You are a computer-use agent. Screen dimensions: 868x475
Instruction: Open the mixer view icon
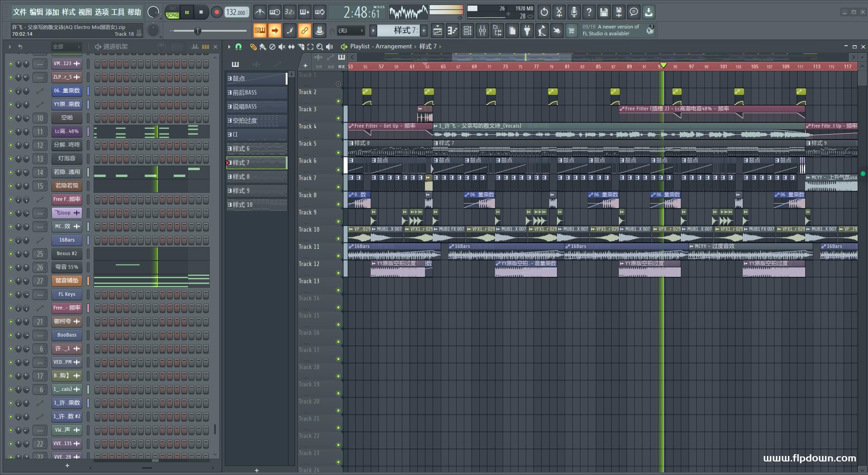tap(482, 31)
